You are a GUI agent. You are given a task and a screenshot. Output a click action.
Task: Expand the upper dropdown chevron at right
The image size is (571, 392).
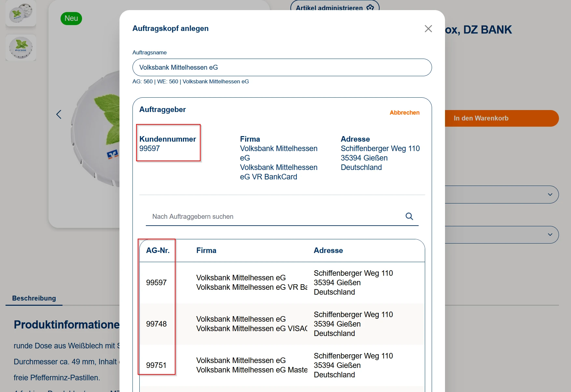pos(550,194)
